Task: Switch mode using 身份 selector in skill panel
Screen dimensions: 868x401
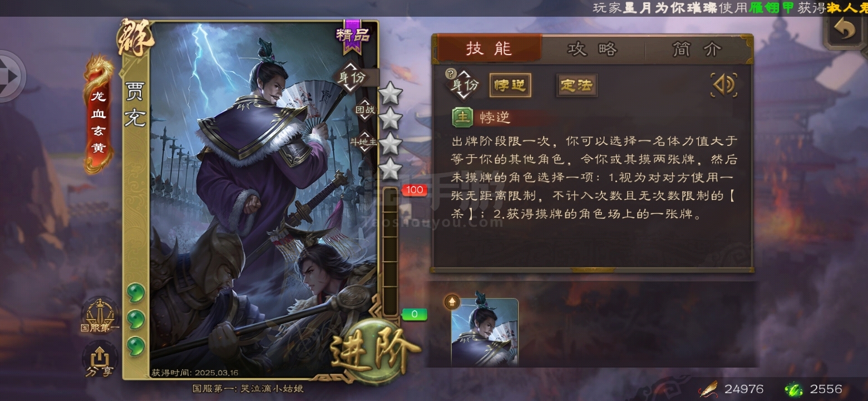Action: [465, 85]
